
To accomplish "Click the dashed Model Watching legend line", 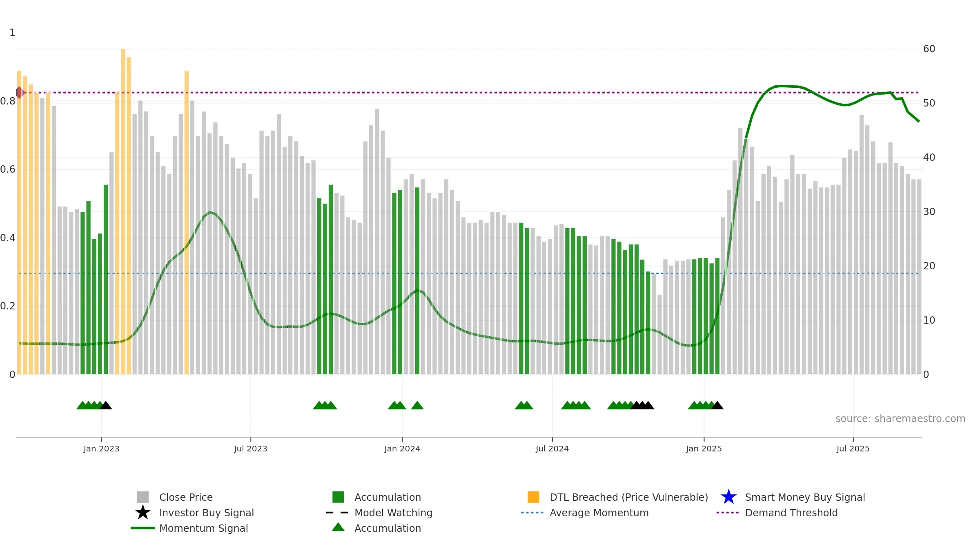I will pos(337,513).
